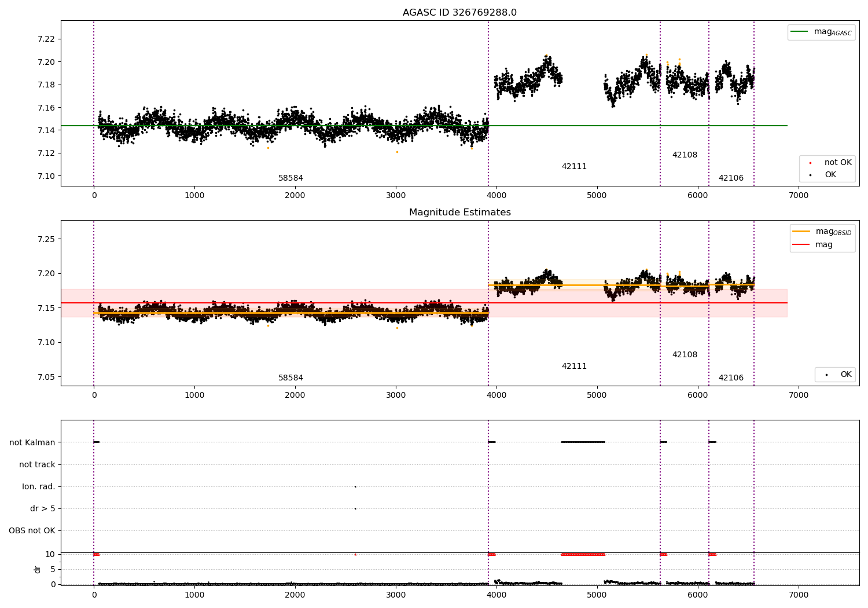Click the "dr > 5" axis label
This screenshot has width=868, height=608.
click(43, 509)
